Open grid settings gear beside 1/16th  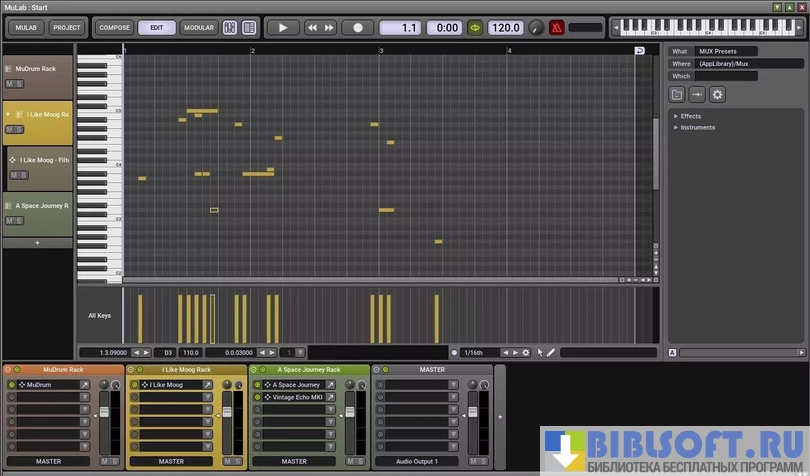click(x=526, y=352)
